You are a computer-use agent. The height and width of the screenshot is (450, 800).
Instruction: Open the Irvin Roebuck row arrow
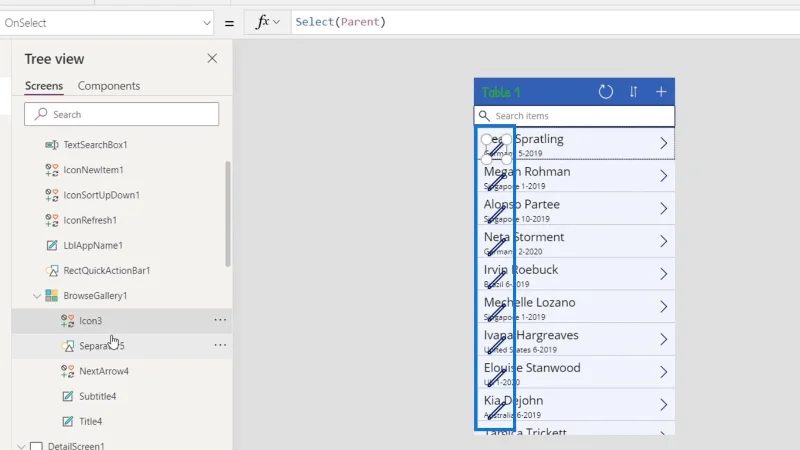tap(663, 274)
